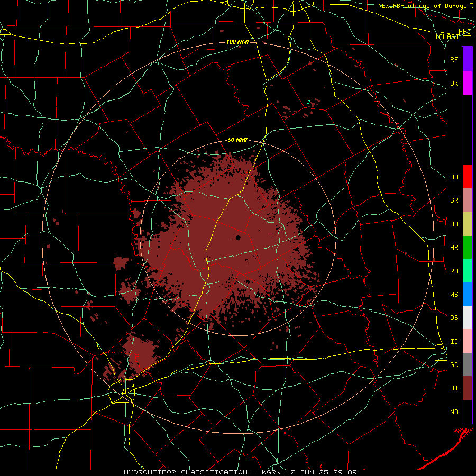476x476 pixels.
Task: Click the 'DS' legend label
Action: (454, 318)
